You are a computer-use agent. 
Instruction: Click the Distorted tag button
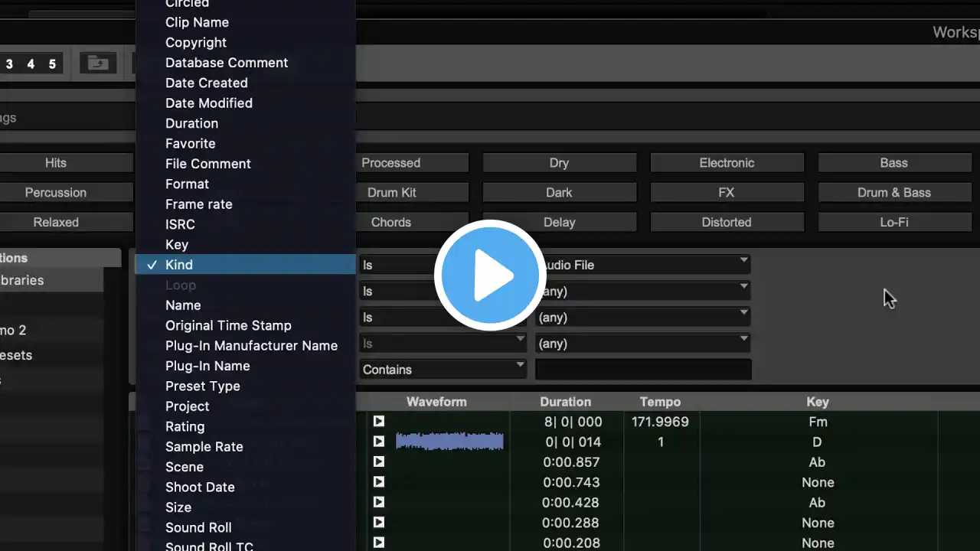tap(727, 223)
